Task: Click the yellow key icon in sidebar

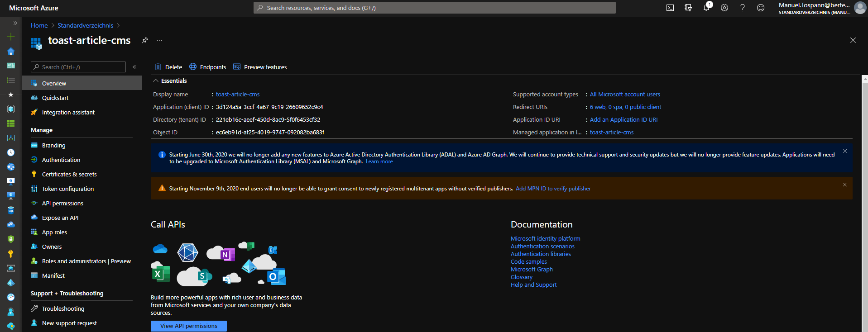Action: pyautogui.click(x=11, y=254)
